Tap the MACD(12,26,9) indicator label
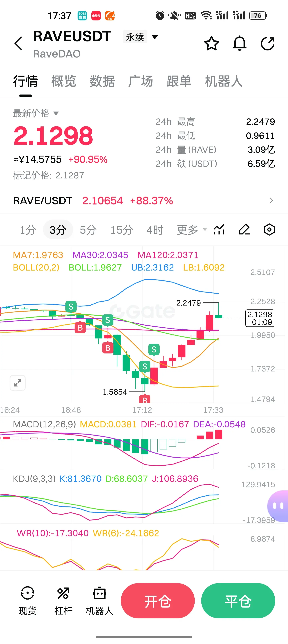The height and width of the screenshot is (644, 288). click(x=44, y=424)
